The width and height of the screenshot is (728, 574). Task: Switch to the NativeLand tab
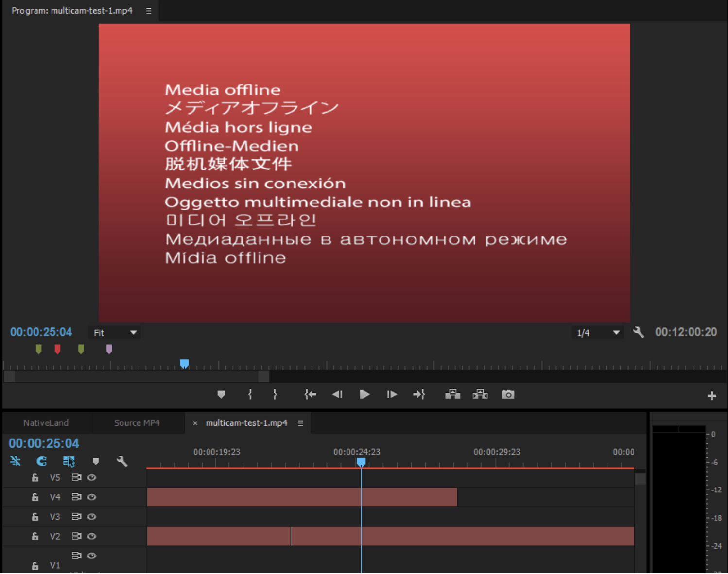click(x=46, y=422)
